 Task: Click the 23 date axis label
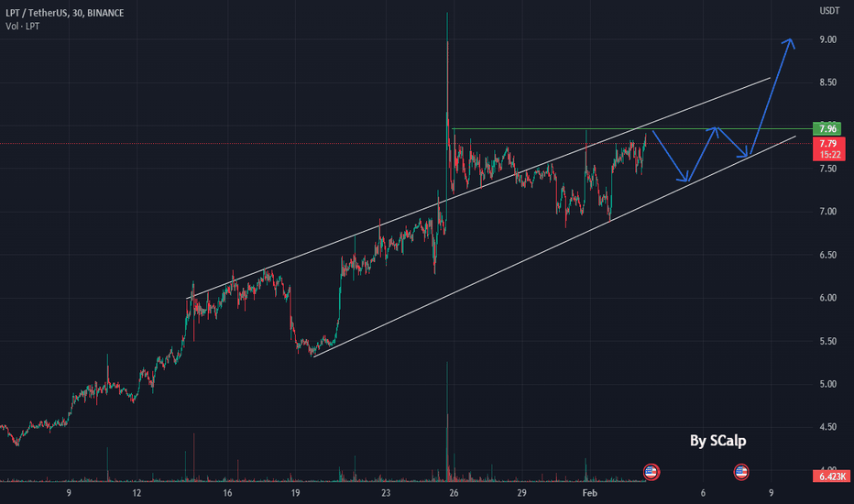(386, 493)
